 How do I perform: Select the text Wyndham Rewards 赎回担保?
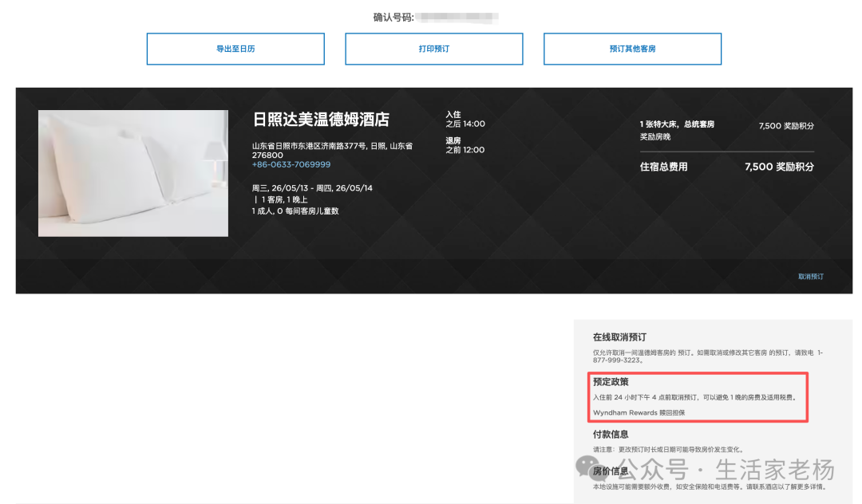(639, 413)
